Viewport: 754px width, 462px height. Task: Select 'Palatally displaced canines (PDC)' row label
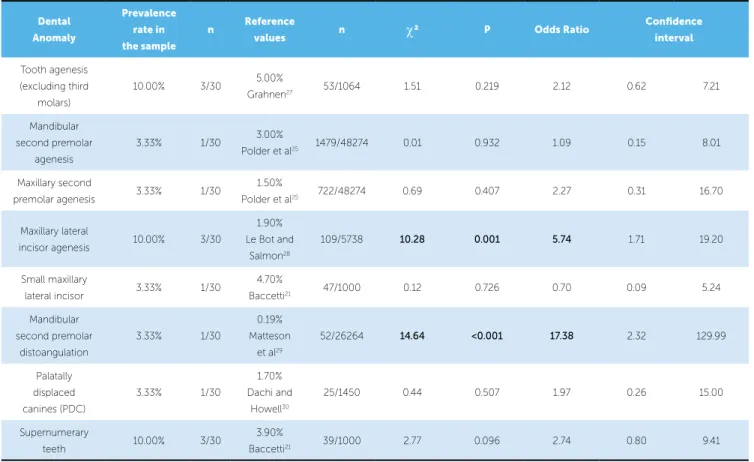[x=54, y=392]
